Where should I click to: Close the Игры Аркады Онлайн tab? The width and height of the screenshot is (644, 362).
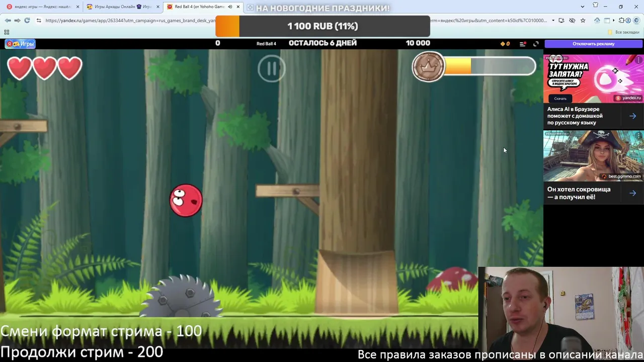[x=157, y=7]
